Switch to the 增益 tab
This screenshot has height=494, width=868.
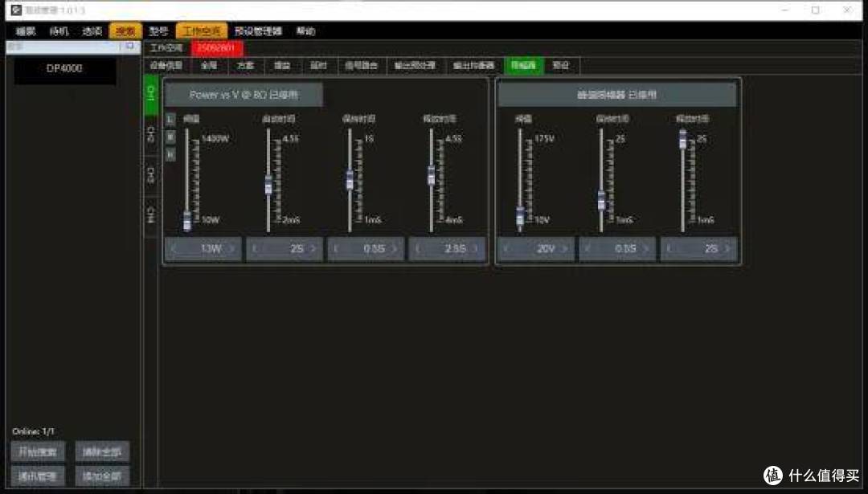(x=282, y=65)
